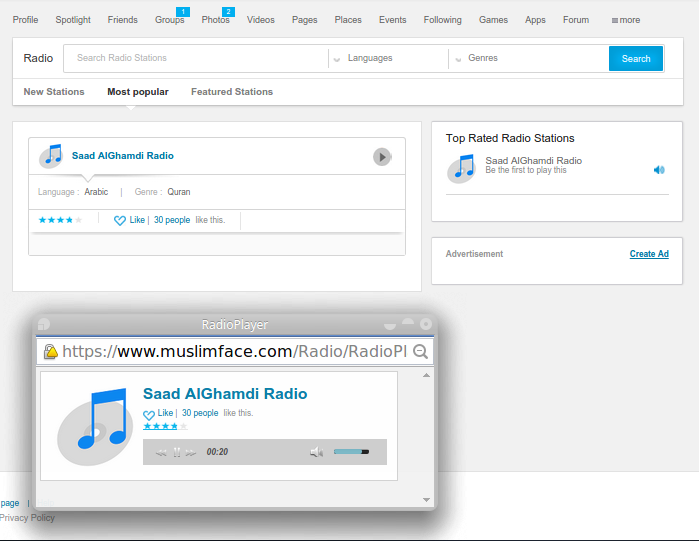Click the fast-forward button in the RadioPlayer

tap(191, 453)
